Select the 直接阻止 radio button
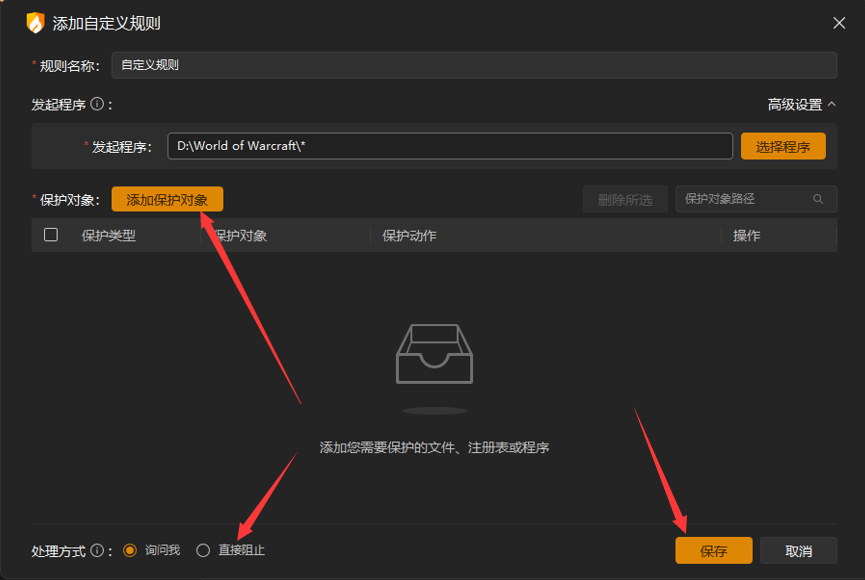The image size is (865, 580). point(203,549)
